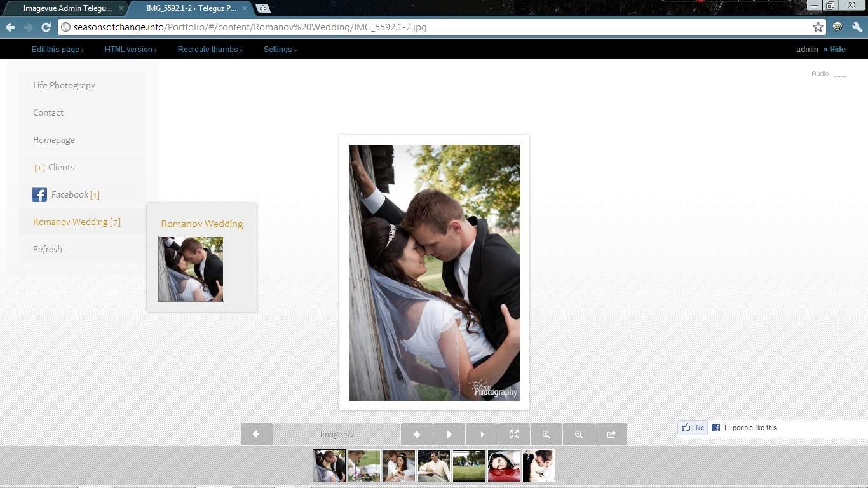This screenshot has height=488, width=868.
Task: Select fifth thumbnail of green field
Action: click(469, 466)
